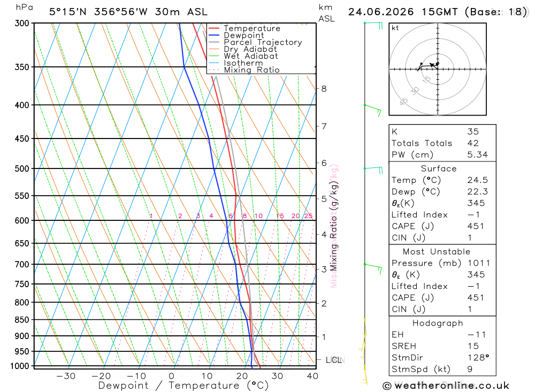This screenshot has width=535, height=392.
Task: Select the 'Mixing Ratio' legend label
Action: pyautogui.click(x=251, y=70)
